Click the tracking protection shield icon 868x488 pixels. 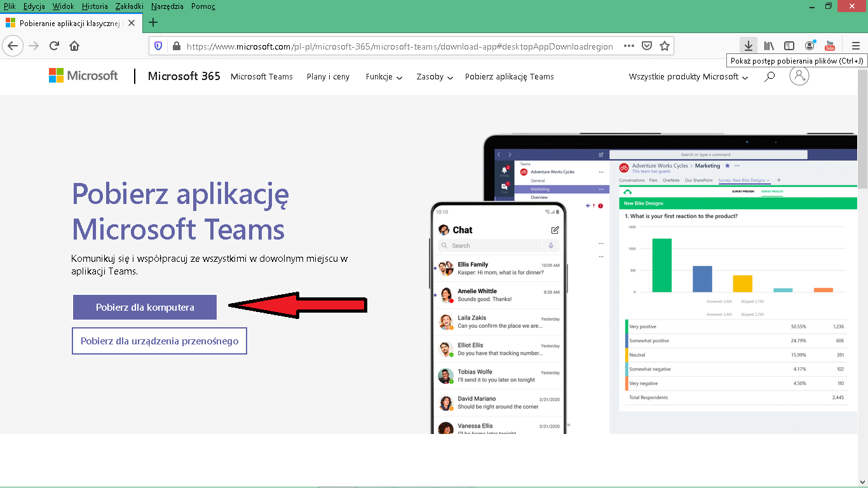pos(159,46)
